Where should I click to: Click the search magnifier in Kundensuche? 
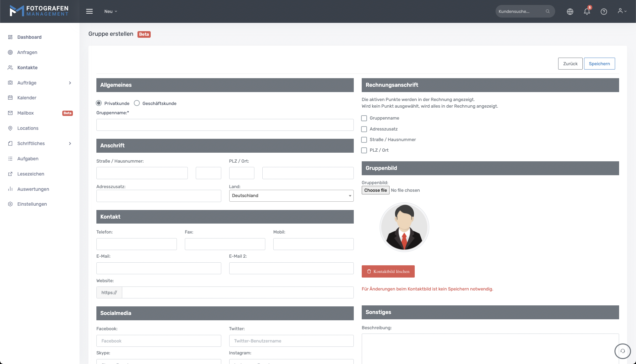coord(548,11)
